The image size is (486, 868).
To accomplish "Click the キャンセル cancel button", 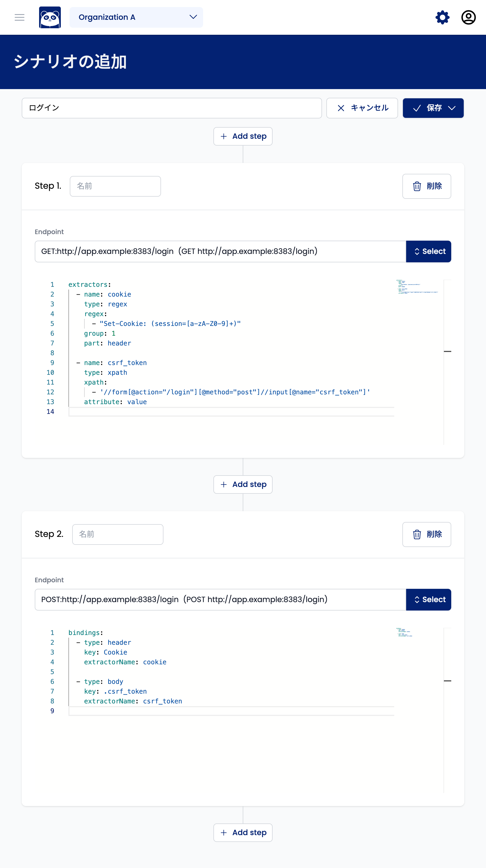I will 362,108.
